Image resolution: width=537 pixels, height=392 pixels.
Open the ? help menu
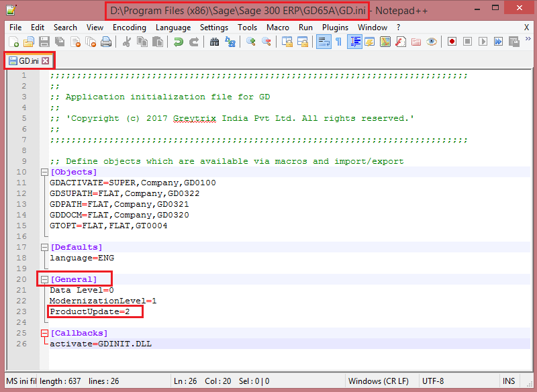point(398,28)
